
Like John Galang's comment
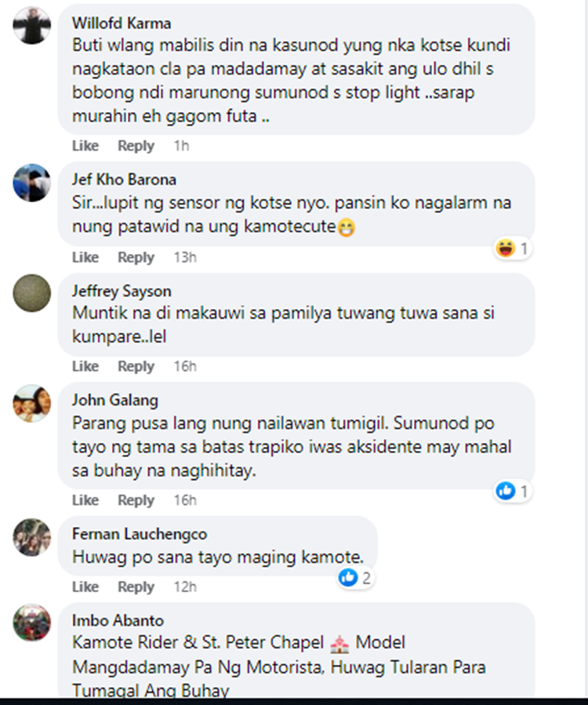tap(85, 500)
